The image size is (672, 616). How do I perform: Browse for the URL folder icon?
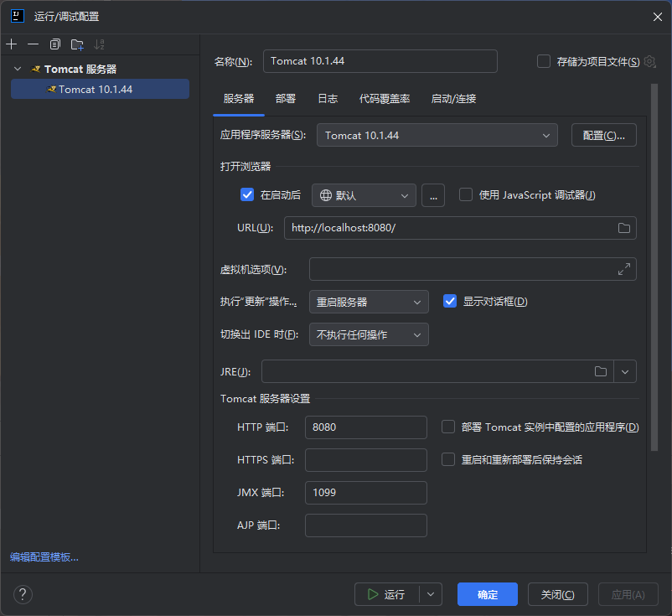624,228
